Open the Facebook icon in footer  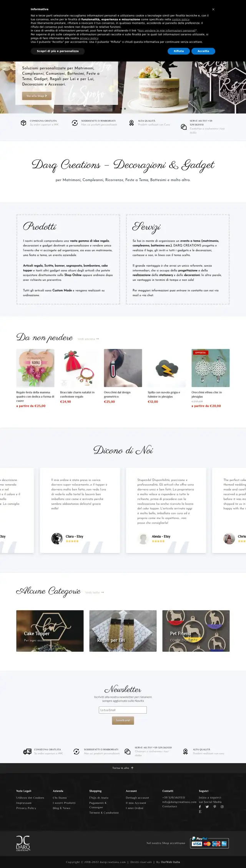pos(200,807)
